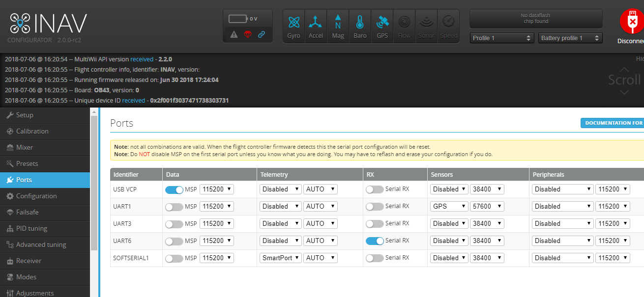Image resolution: width=644 pixels, height=297 pixels.
Task: Enable MSP on UART1
Action: pos(174,207)
